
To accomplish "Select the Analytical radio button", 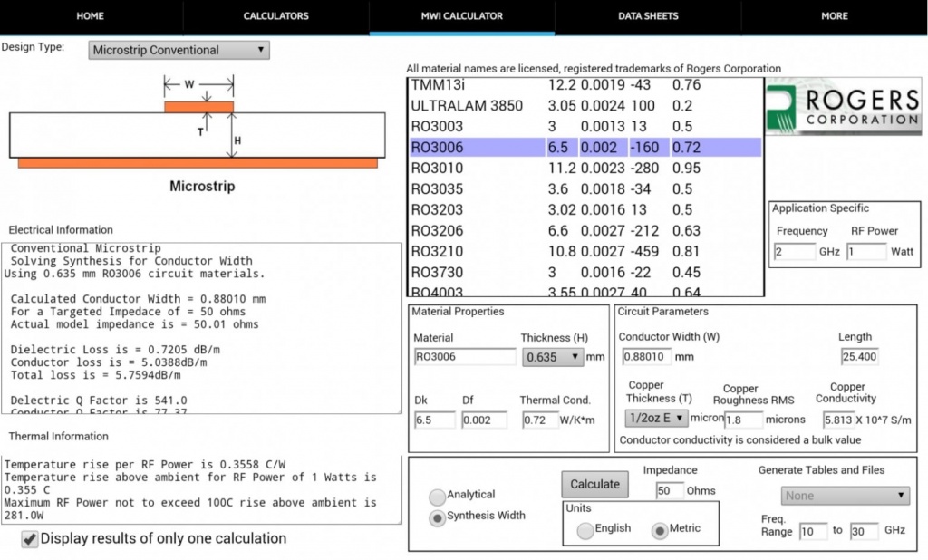I will tap(438, 496).
